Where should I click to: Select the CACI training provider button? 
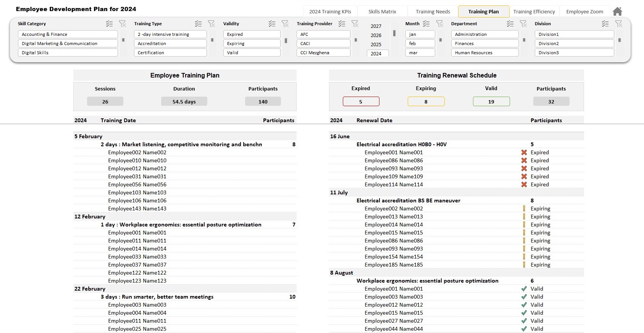(323, 44)
